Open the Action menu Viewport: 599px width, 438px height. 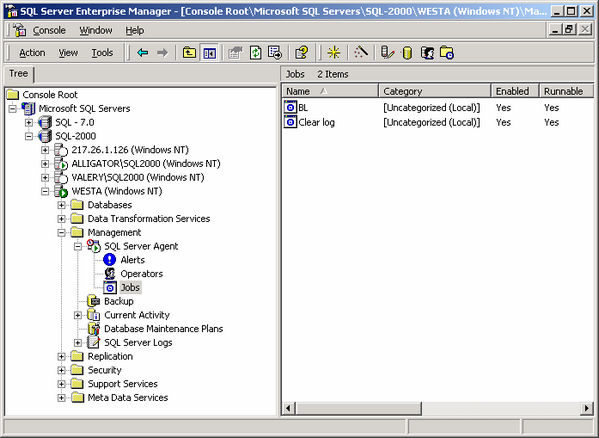click(x=32, y=53)
